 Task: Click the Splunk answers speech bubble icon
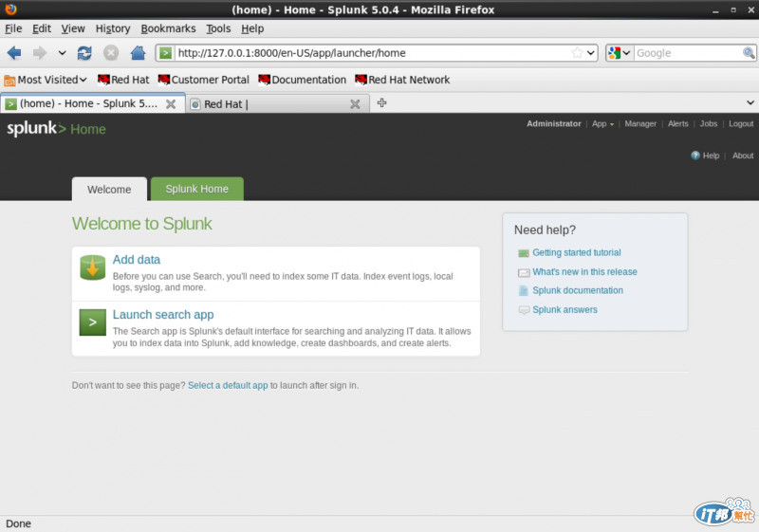(x=524, y=310)
